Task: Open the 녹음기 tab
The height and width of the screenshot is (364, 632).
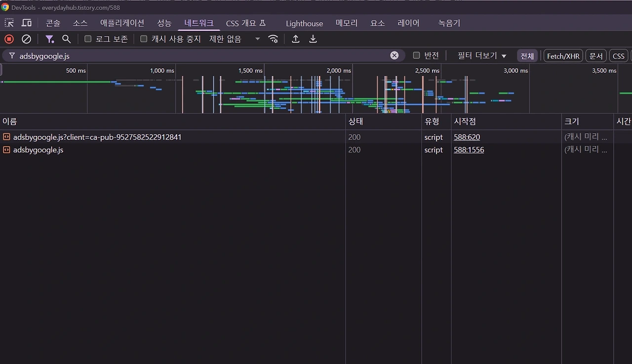Action: click(449, 23)
